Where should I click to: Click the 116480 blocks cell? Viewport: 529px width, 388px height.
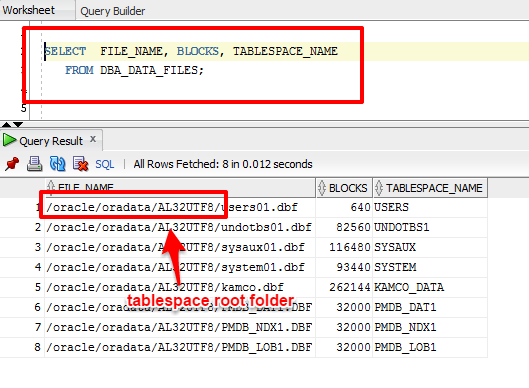344,247
